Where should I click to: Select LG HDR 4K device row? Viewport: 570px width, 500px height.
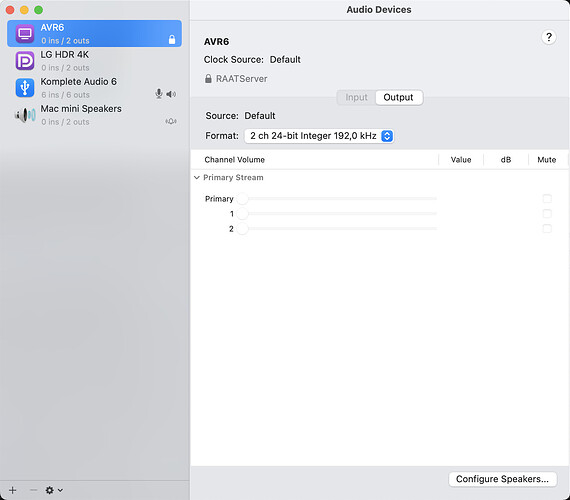click(95, 61)
